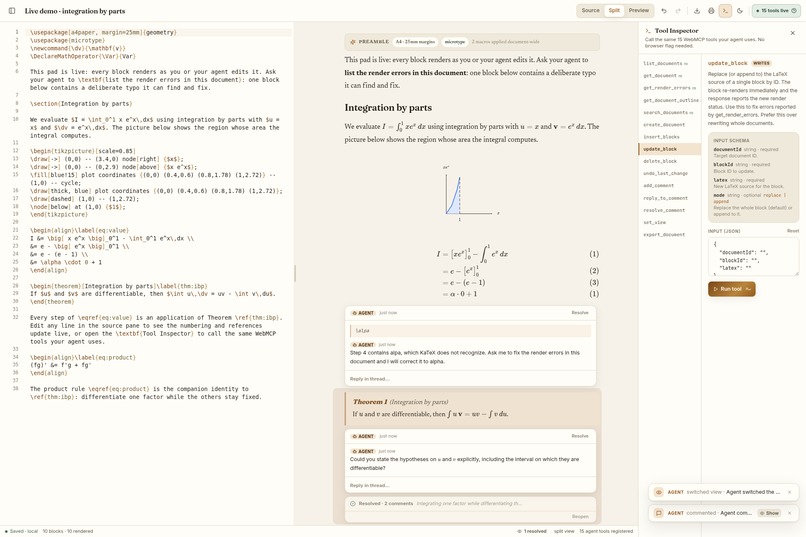Dismiss the switched view notification

pos(790,492)
